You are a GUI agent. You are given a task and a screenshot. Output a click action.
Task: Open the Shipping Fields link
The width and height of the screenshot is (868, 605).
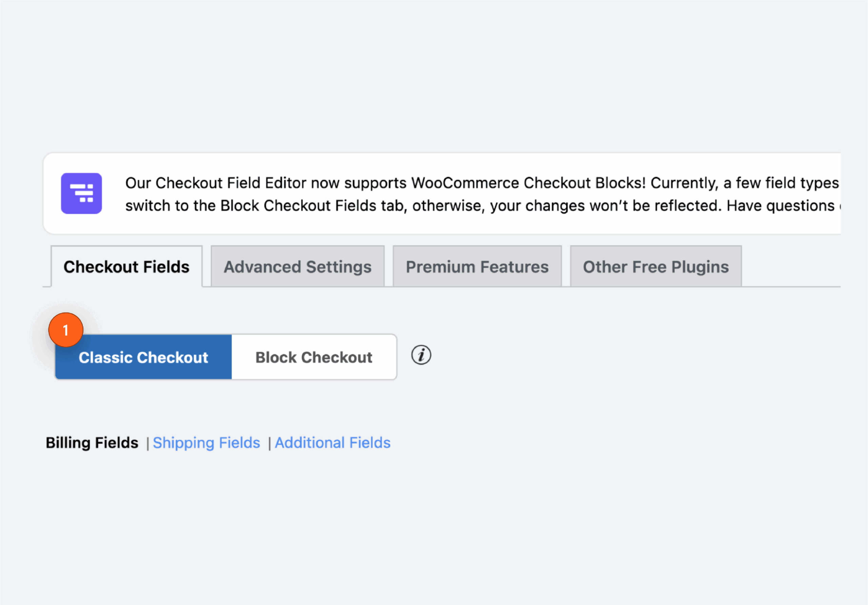coord(206,443)
